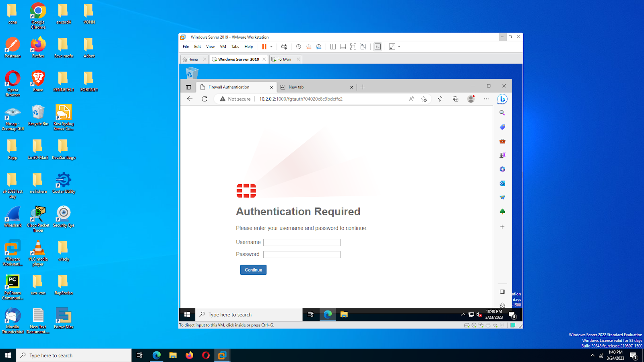Click the stretch guest display icon
This screenshot has height=362, width=644.
coord(392,47)
